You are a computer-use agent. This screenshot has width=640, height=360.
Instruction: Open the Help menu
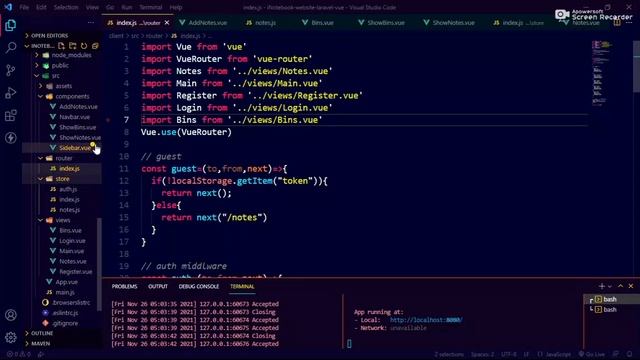click(x=176, y=7)
